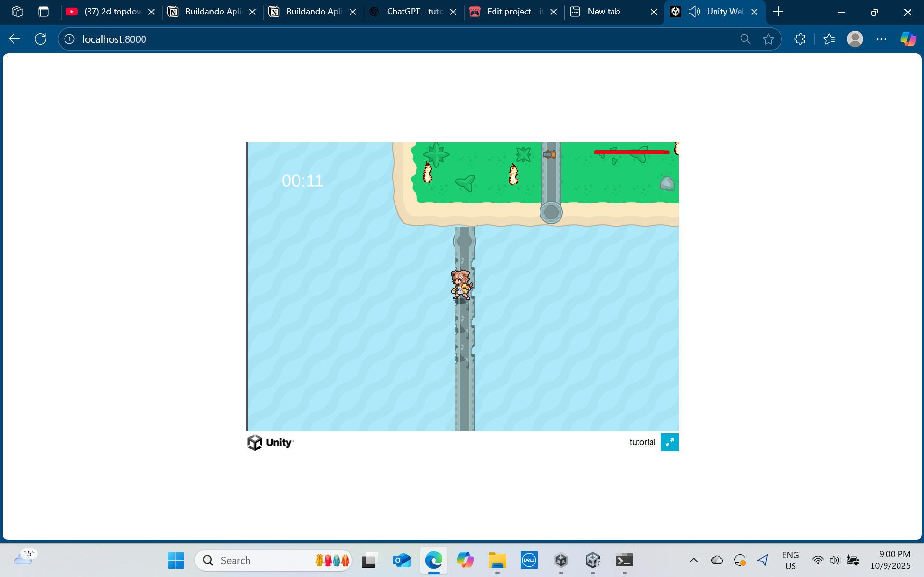
Task: Open Microsoft Edge from the taskbar
Action: click(433, 560)
